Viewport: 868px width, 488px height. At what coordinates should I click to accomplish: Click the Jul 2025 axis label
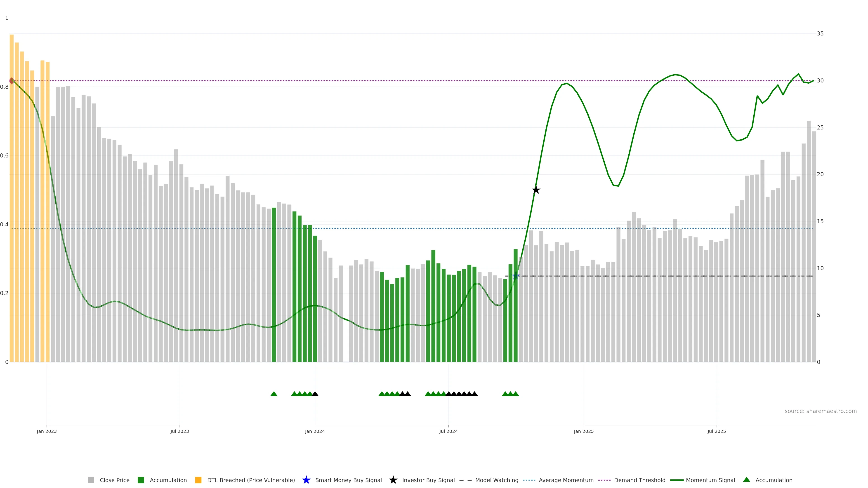[716, 431]
